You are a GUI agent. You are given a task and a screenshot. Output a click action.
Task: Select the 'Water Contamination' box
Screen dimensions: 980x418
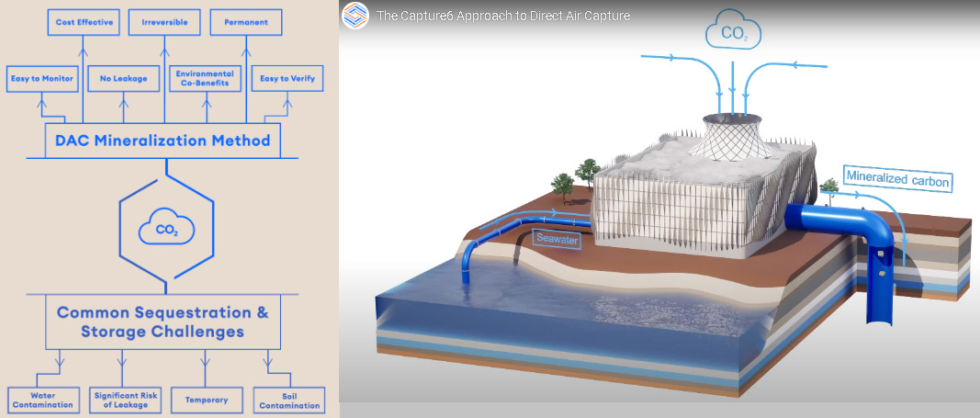pyautogui.click(x=43, y=400)
